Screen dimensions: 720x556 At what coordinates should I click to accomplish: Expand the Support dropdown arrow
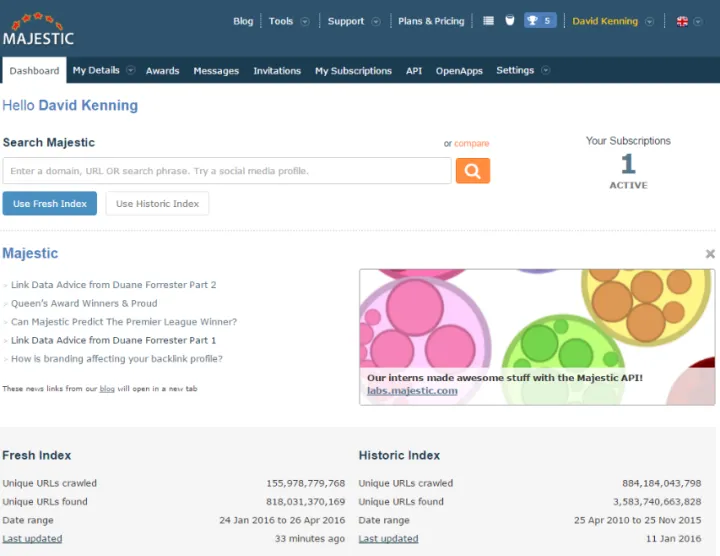376,21
